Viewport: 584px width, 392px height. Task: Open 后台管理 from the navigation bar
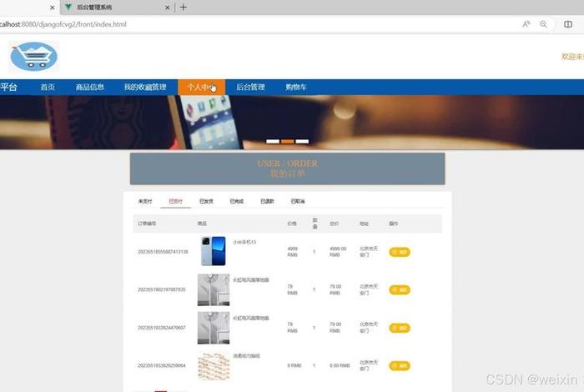pos(250,87)
